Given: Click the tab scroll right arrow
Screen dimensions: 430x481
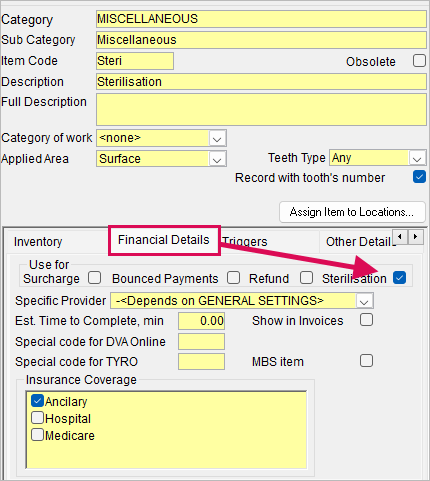Looking at the screenshot, I should click(415, 237).
